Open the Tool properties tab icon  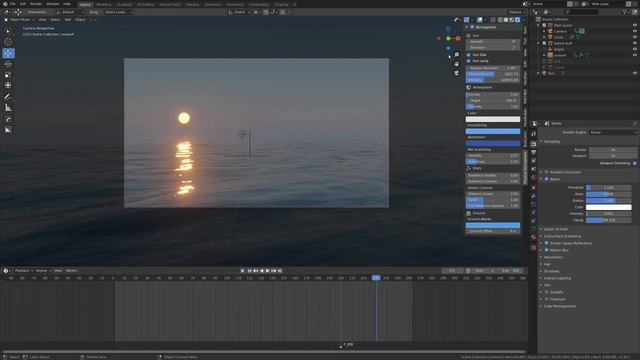click(x=533, y=134)
